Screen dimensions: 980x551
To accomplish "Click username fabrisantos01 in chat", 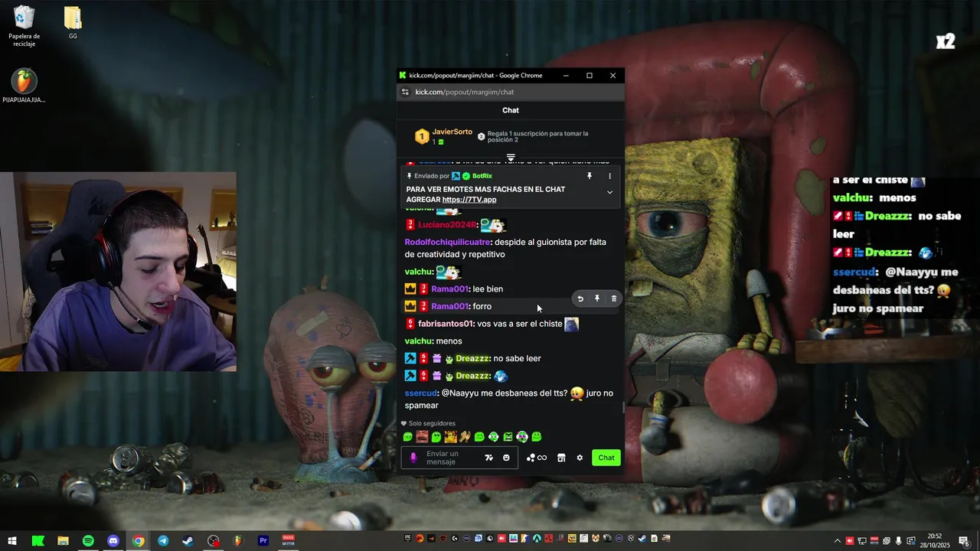I will click(x=446, y=324).
